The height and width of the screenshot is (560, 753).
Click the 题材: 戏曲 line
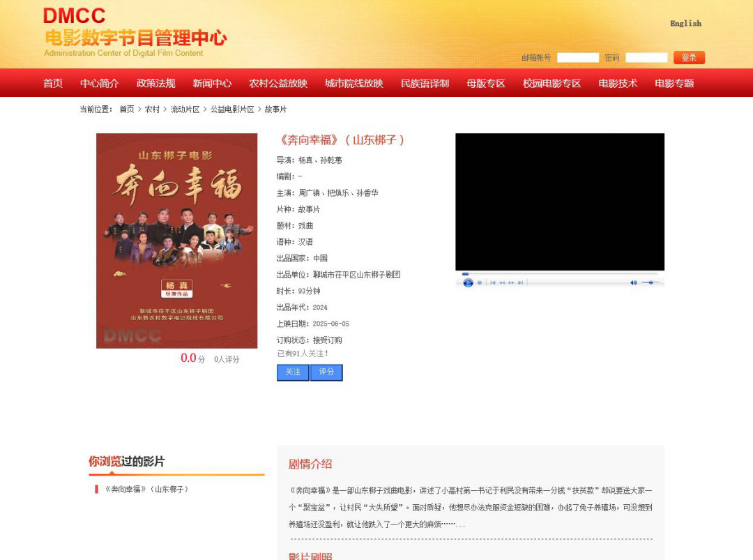[295, 225]
